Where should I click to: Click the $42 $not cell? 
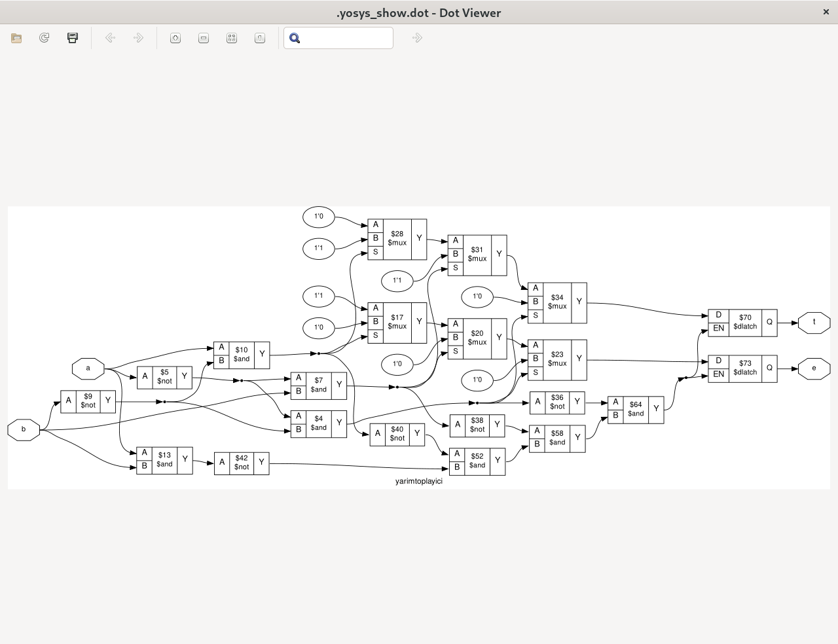click(x=242, y=463)
